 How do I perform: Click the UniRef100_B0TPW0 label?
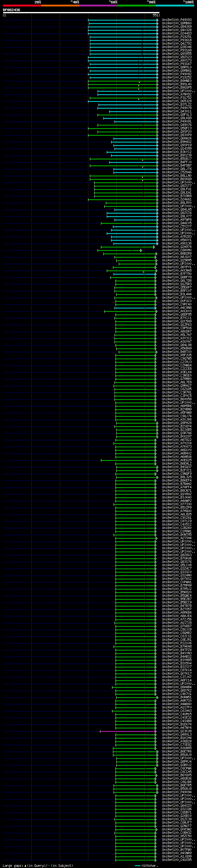point(176,850)
